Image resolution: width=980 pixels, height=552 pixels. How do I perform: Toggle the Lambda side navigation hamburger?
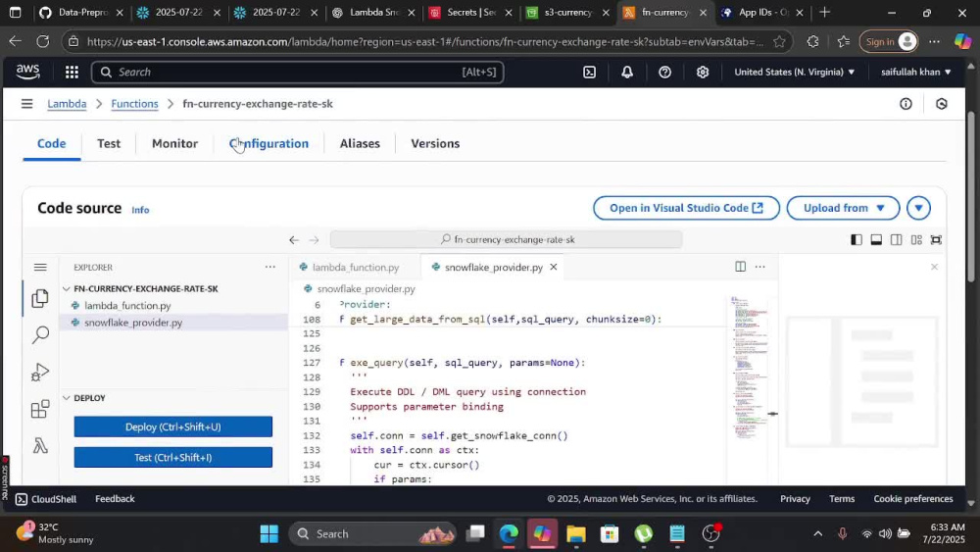(x=26, y=104)
